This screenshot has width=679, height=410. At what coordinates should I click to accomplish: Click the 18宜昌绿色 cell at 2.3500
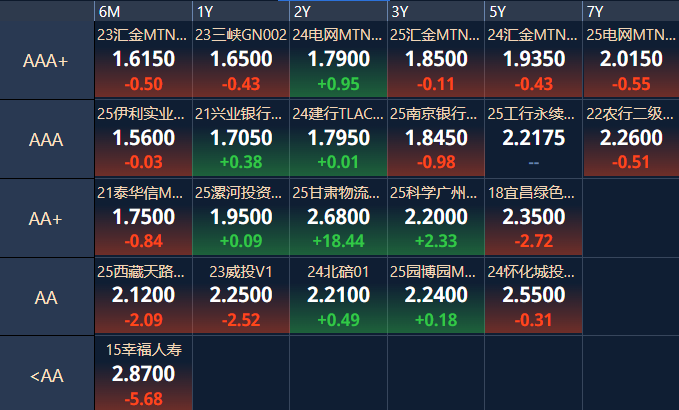533,218
